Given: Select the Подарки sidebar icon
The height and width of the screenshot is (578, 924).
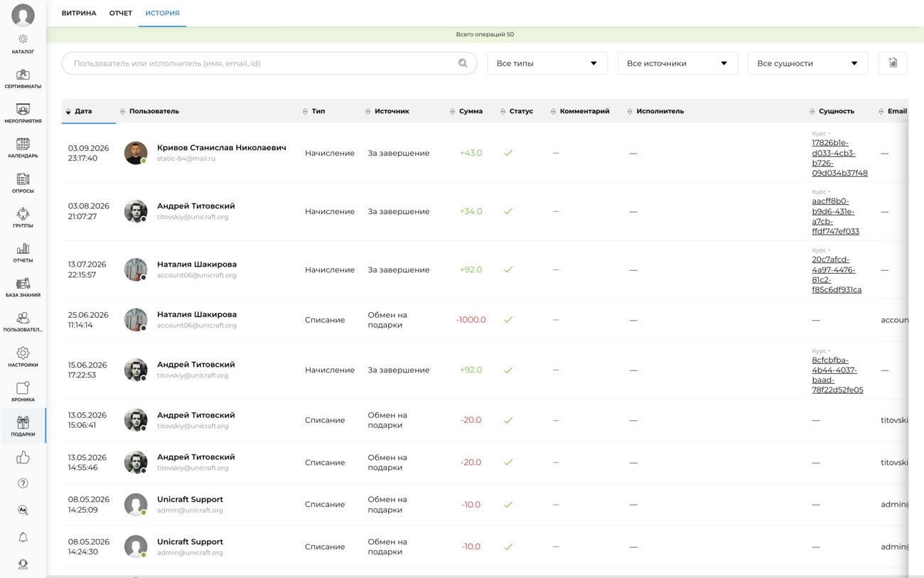Looking at the screenshot, I should tap(23, 427).
